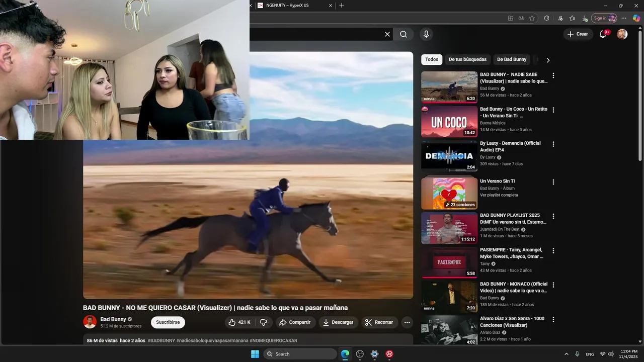Select the Todos filter chip
This screenshot has height=362, width=644.
click(432, 59)
